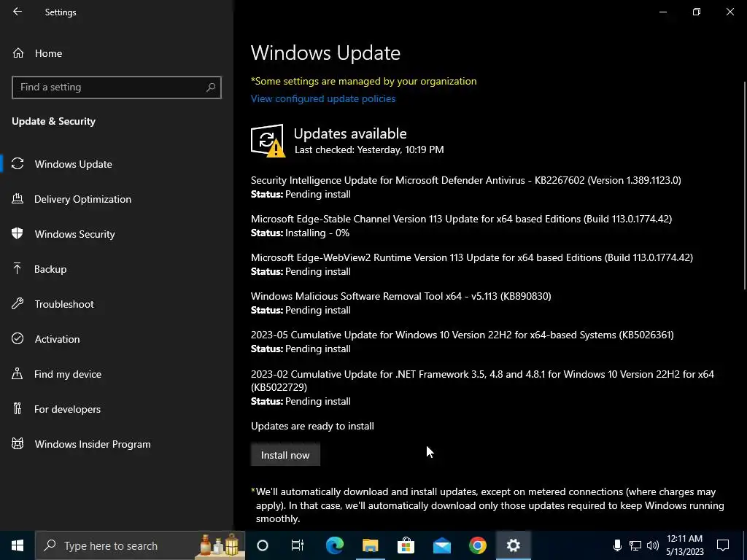The height and width of the screenshot is (560, 747).
Task: Click the Find my device icon
Action: tap(18, 373)
